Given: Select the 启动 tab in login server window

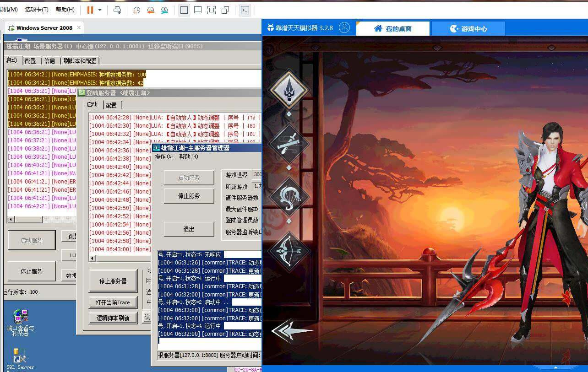Looking at the screenshot, I should pyautogui.click(x=92, y=104).
